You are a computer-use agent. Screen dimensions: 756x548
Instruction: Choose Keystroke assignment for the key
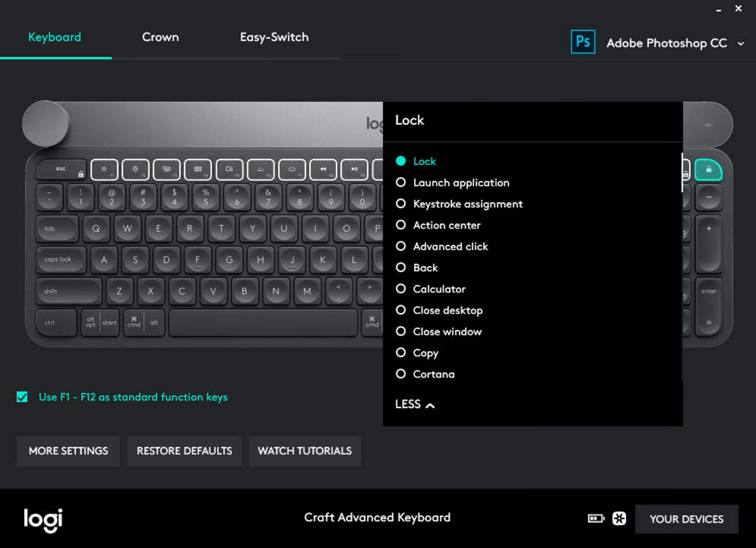[401, 204]
